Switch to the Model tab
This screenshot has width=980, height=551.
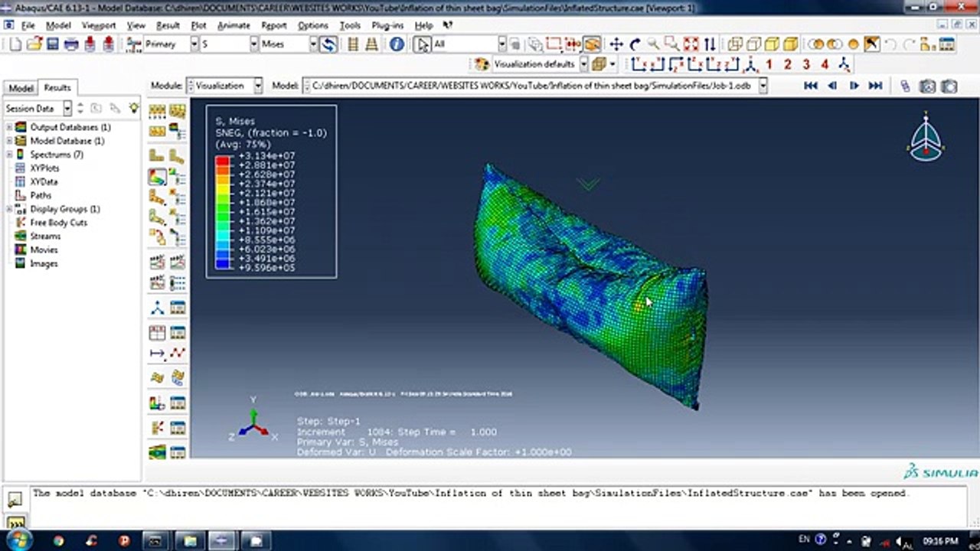coord(21,88)
